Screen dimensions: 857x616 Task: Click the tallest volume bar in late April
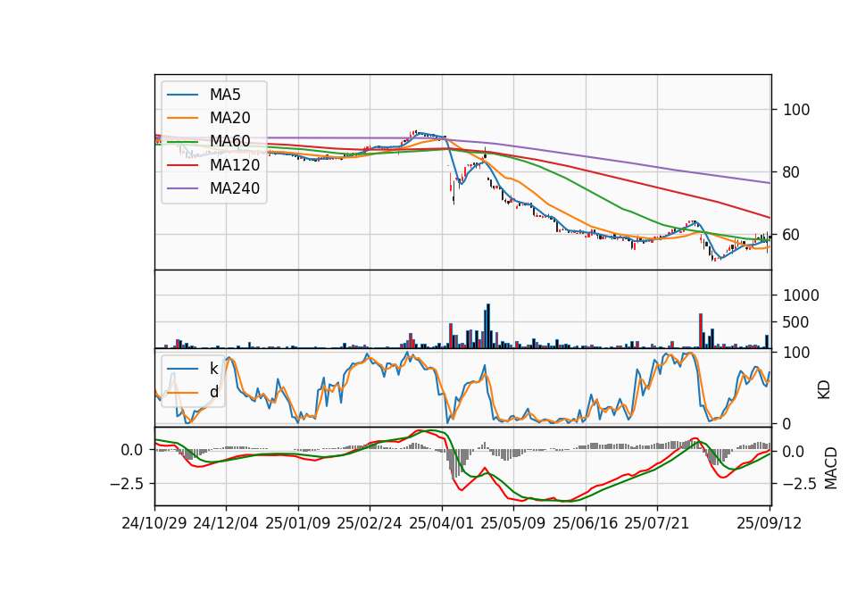[488, 326]
